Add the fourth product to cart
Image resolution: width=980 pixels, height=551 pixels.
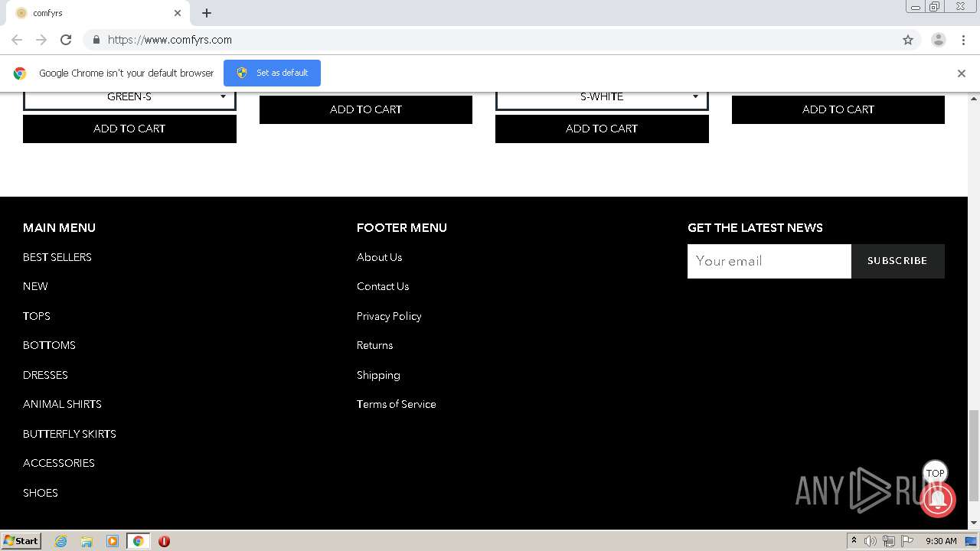pyautogui.click(x=838, y=109)
